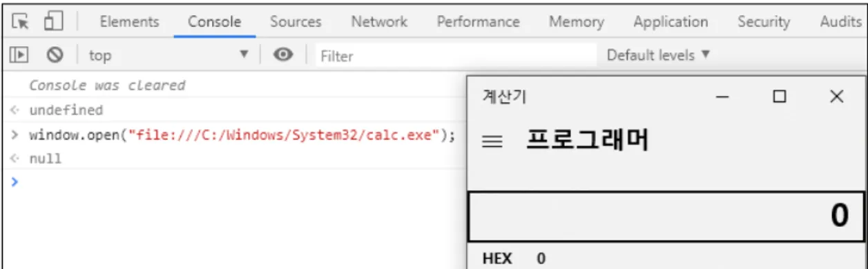Switch to the Network tab
The image size is (868, 269).
379,22
